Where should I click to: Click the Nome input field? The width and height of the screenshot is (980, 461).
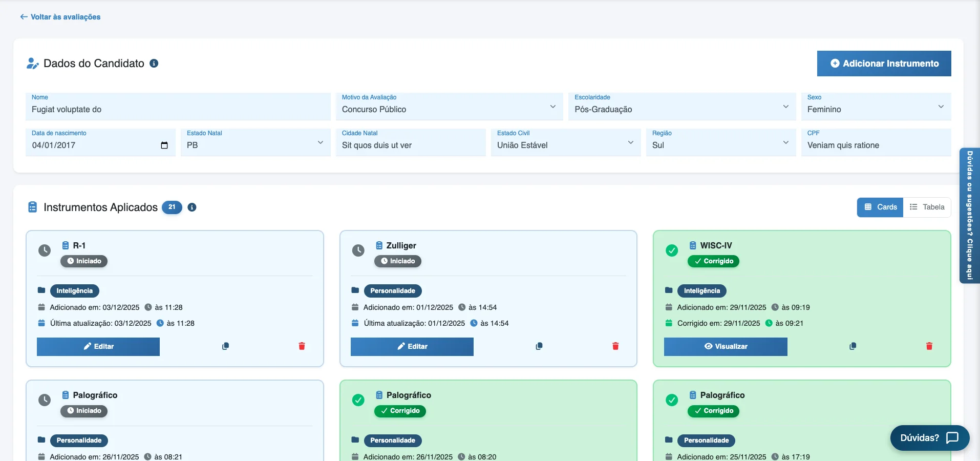point(178,110)
